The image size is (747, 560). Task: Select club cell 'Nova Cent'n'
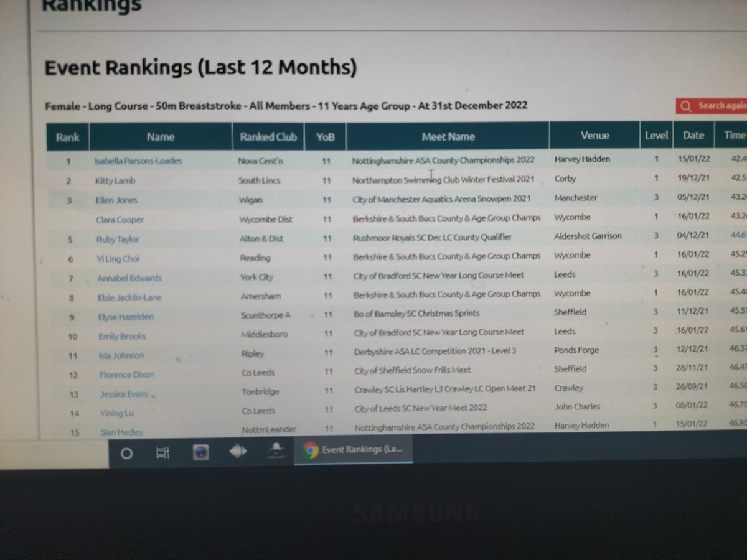(x=261, y=161)
